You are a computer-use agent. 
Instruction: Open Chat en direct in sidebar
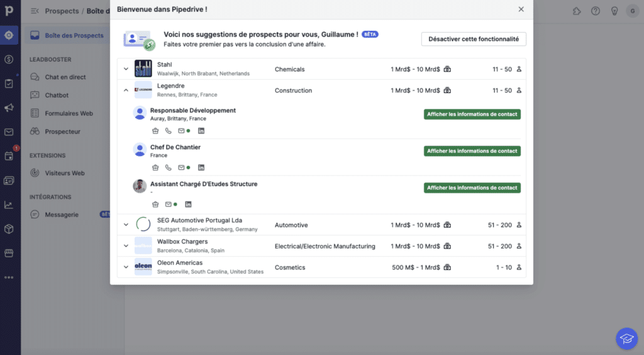(x=65, y=77)
